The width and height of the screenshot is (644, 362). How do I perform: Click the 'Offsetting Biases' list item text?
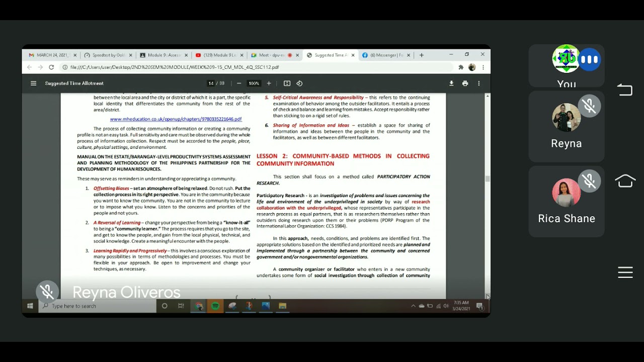point(111,189)
